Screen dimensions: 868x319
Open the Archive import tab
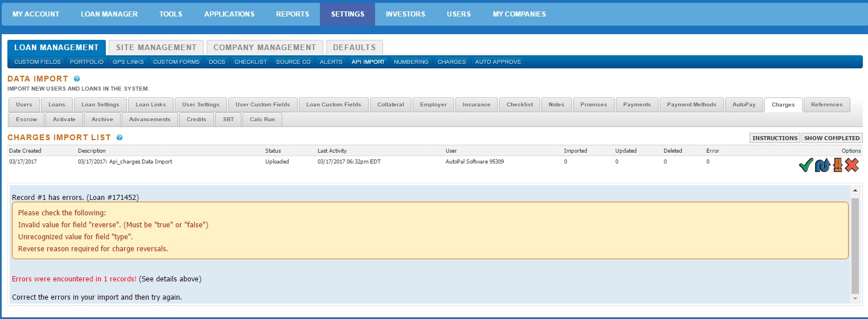[102, 120]
